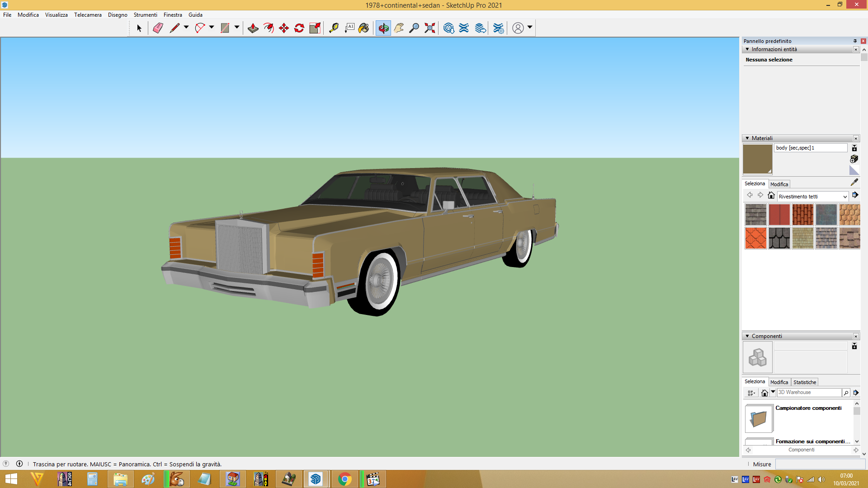Image resolution: width=868 pixels, height=488 pixels.
Task: Click the Create Material icon
Action: point(854,159)
